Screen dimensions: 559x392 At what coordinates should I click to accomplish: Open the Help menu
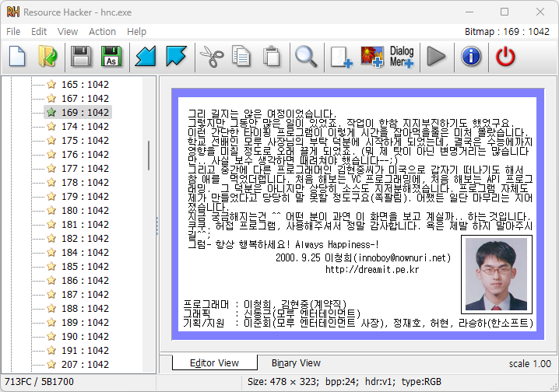point(136,32)
